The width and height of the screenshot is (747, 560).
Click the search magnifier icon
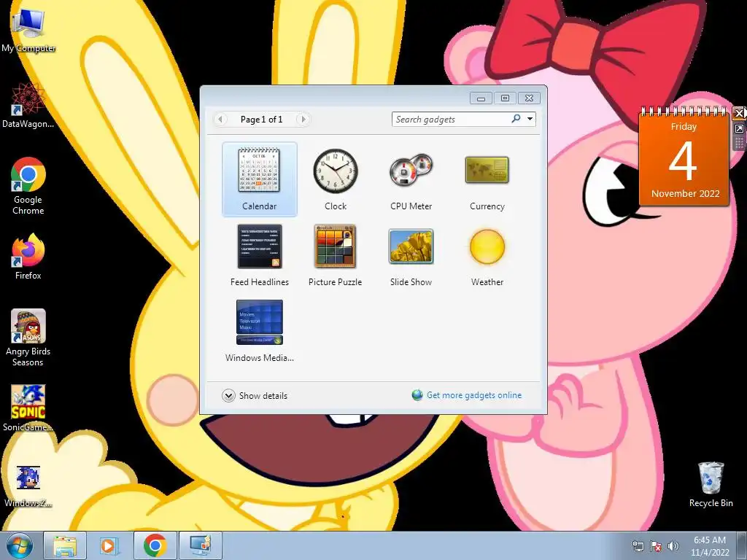[516, 119]
